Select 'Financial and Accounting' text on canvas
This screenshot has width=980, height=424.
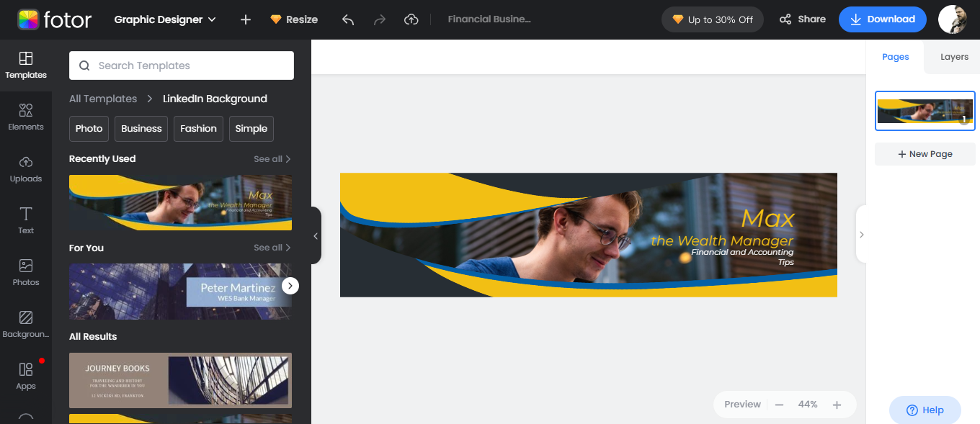click(x=742, y=252)
